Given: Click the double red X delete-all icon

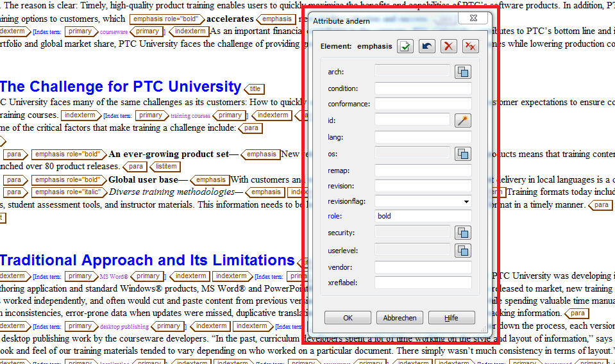Looking at the screenshot, I should (470, 46).
